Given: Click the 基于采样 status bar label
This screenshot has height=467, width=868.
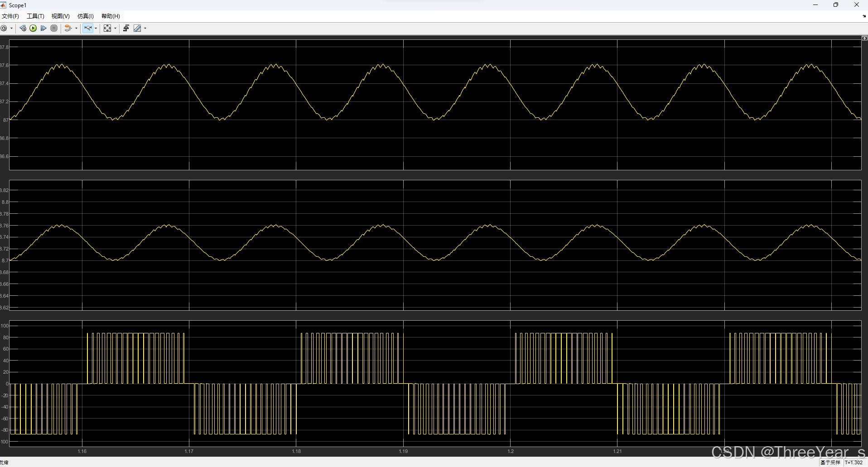Looking at the screenshot, I should 830,462.
